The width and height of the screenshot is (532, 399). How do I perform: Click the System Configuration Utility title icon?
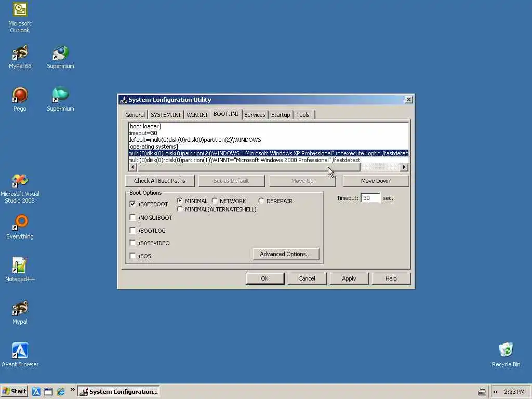[124, 100]
